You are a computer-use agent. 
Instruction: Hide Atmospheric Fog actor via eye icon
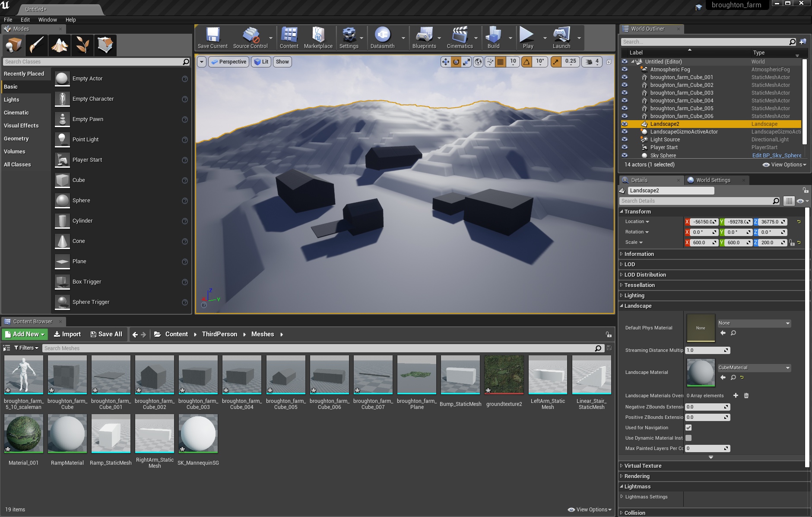click(x=625, y=70)
